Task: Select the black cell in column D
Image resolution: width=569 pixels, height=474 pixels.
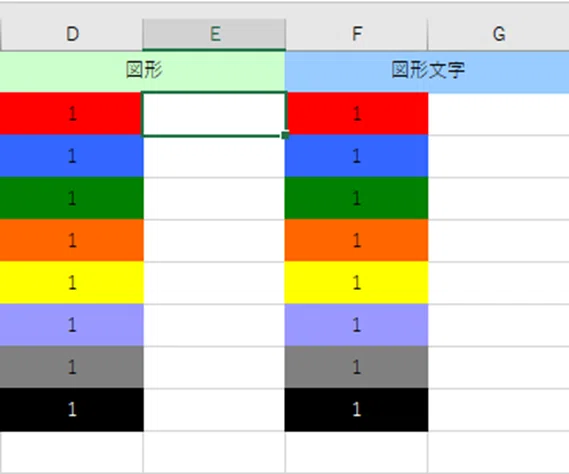Action: click(71, 409)
